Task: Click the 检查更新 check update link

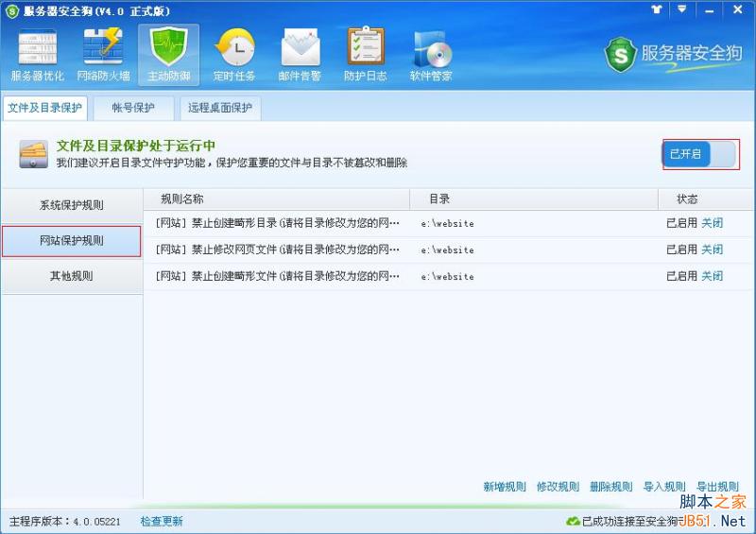Action: pos(162,521)
